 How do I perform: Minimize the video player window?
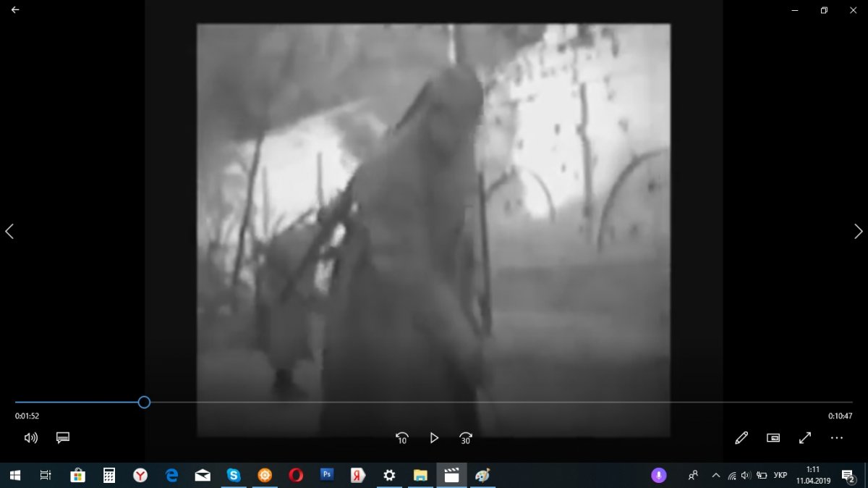tap(795, 10)
